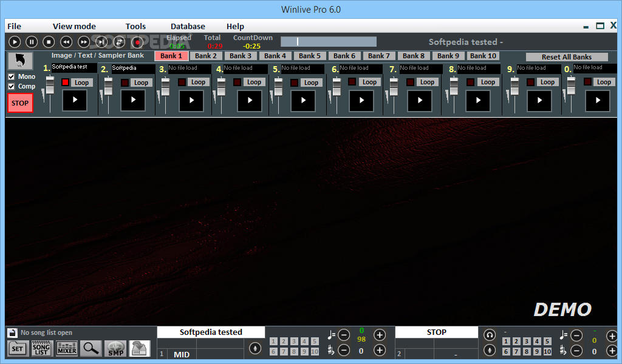Decrease tempo with minus in player 1
Screen dimensions: 622x364
(344, 335)
